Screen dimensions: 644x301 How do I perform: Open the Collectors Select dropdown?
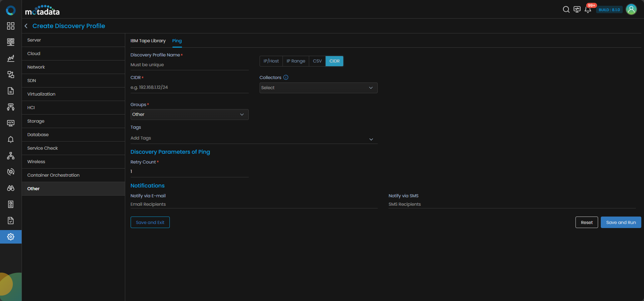[x=318, y=88]
